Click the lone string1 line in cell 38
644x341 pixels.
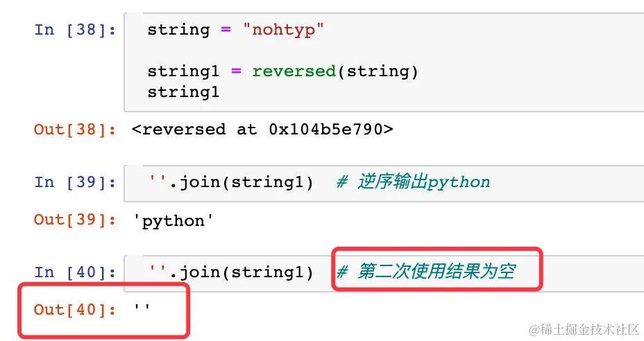(x=183, y=92)
